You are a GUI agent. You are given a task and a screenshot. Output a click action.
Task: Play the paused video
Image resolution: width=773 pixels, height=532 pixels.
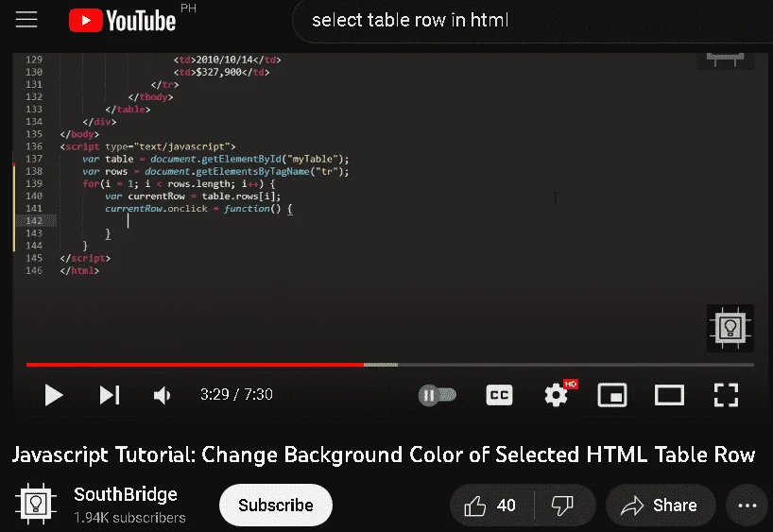click(53, 395)
